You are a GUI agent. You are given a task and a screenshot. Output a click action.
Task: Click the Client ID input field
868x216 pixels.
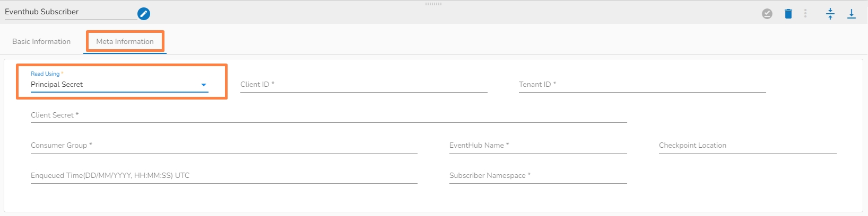pyautogui.click(x=363, y=85)
